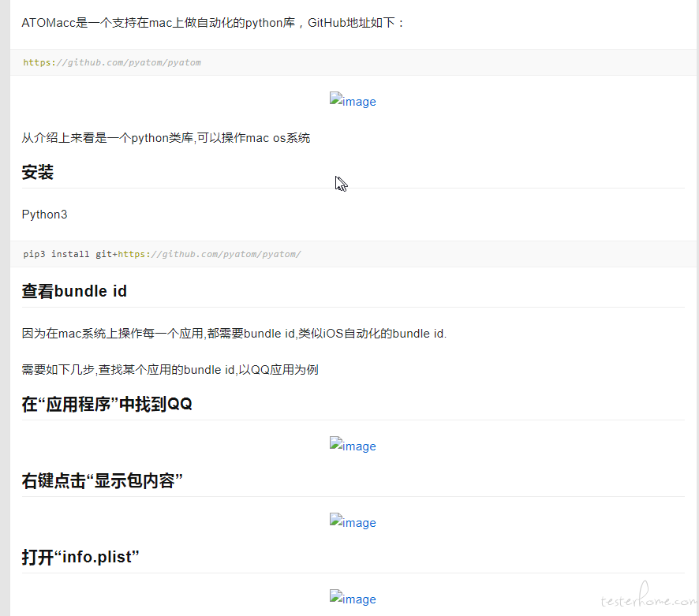Open image link under 右键点击“显示包内容” heading
The height and width of the screenshot is (616, 699).
click(353, 522)
